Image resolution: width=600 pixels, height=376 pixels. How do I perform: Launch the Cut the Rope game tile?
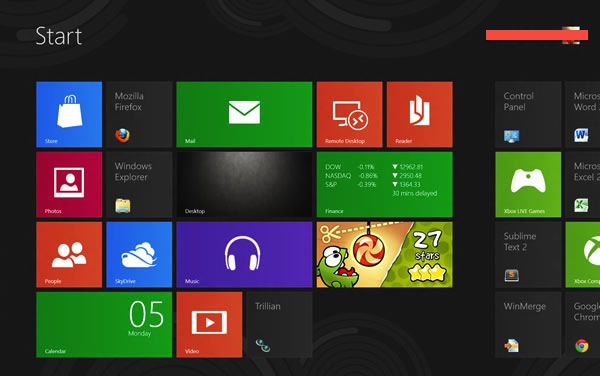(x=385, y=255)
